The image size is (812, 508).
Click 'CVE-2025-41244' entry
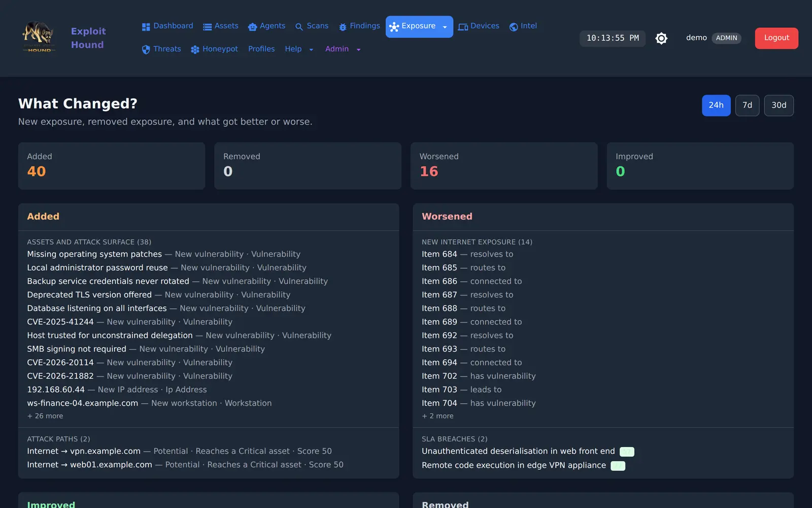click(60, 322)
